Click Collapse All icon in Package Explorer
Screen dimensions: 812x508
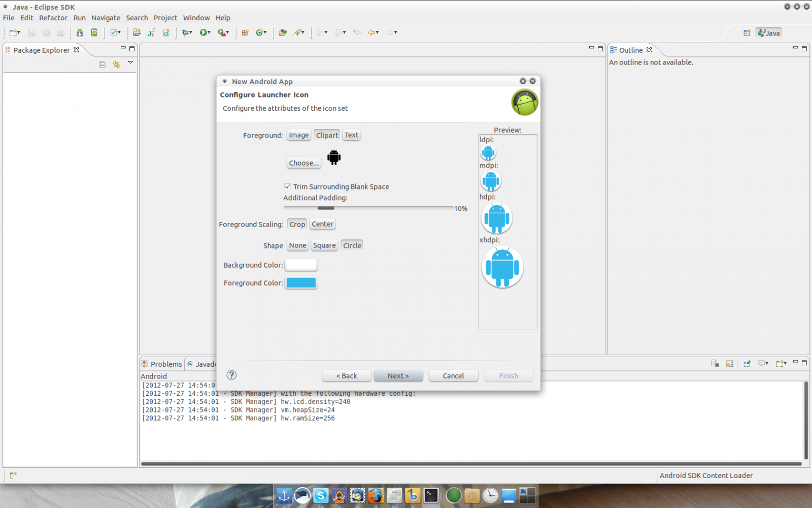(103, 65)
